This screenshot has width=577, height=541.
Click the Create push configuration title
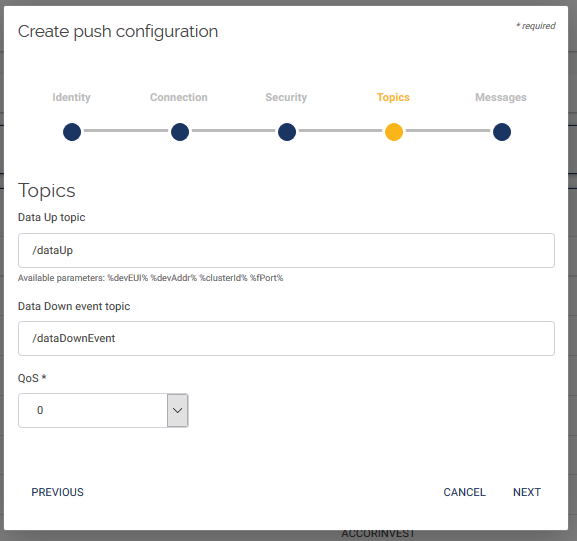tap(118, 32)
